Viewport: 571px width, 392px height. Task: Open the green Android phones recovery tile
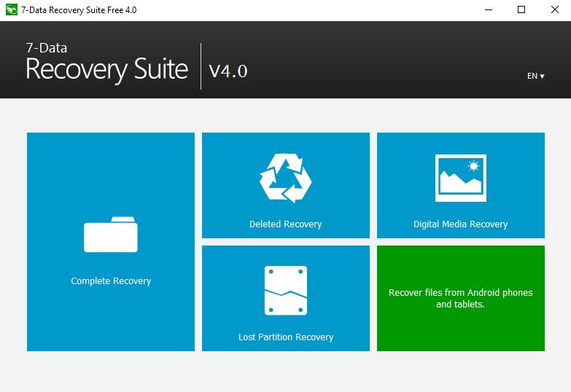461,299
